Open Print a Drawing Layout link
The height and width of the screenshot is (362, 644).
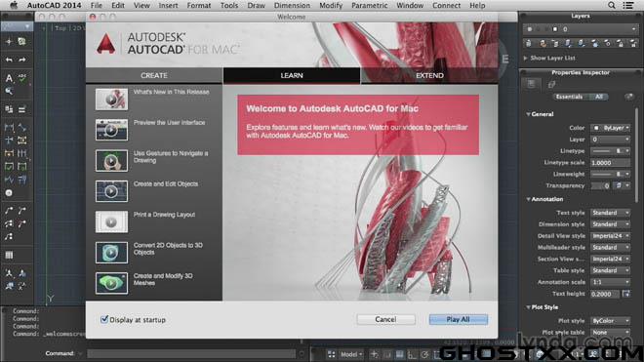[164, 215]
